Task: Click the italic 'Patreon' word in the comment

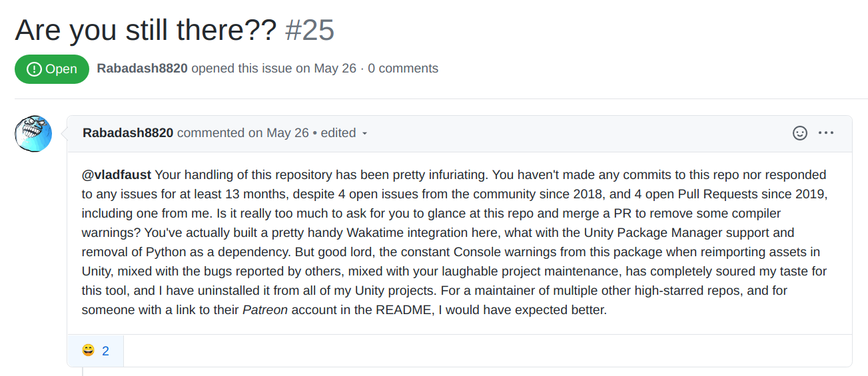Action: click(x=264, y=310)
